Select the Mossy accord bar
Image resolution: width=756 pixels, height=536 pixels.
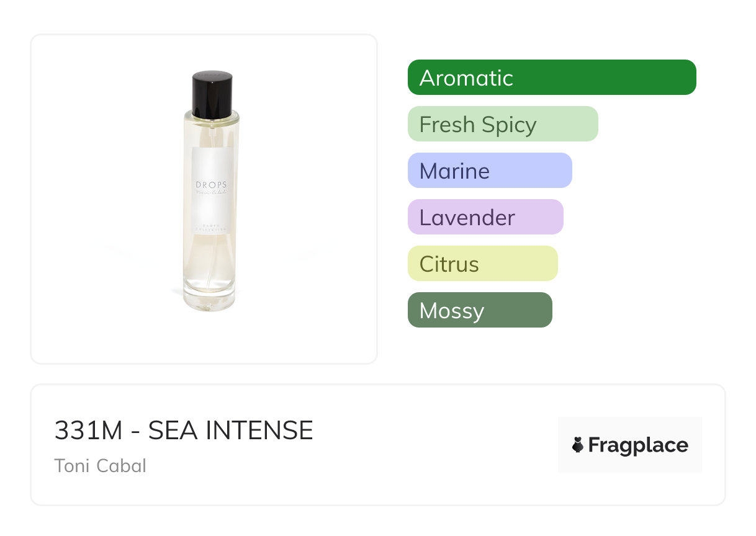(479, 310)
